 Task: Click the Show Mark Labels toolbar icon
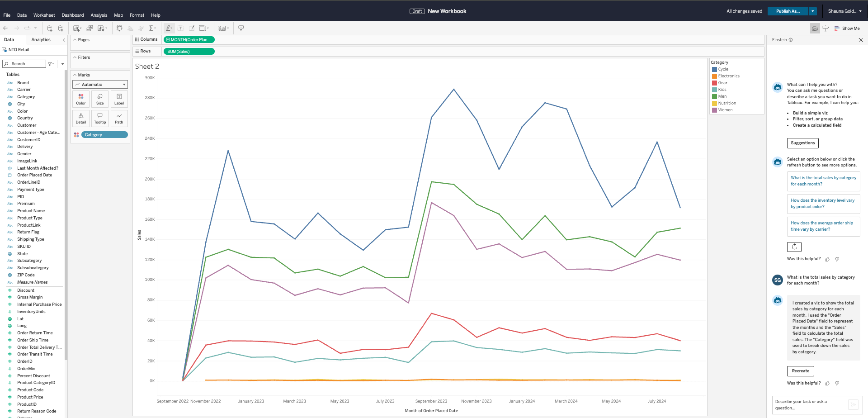click(x=180, y=28)
